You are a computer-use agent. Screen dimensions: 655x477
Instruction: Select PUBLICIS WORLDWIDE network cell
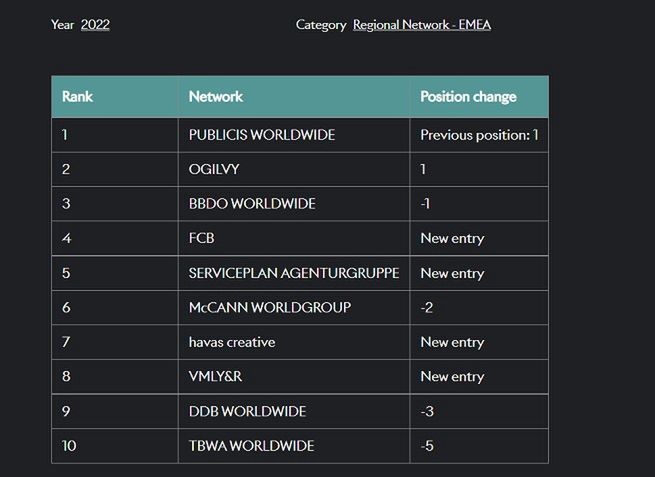click(262, 134)
